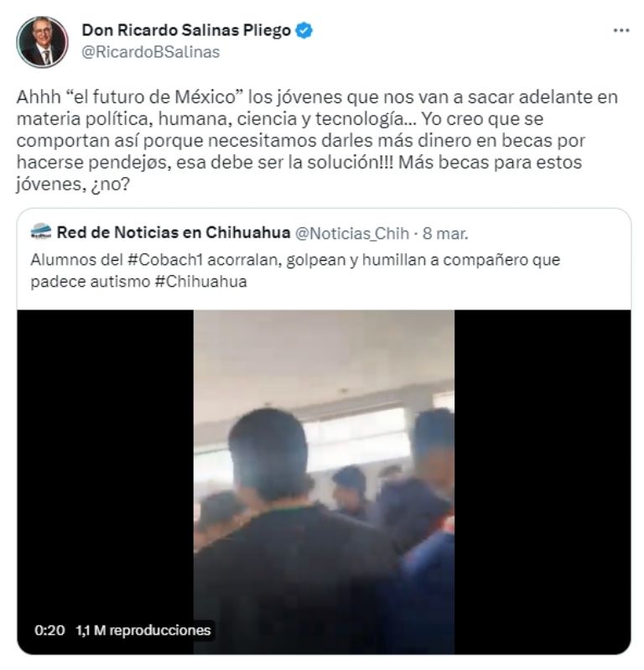
Task: Open the 8 mar. date timestamp
Action: tap(445, 233)
